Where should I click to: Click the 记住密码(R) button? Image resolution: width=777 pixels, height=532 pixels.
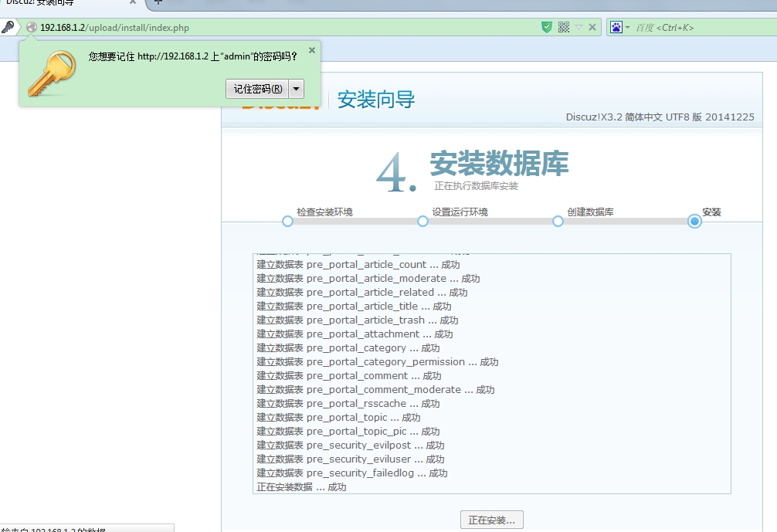click(258, 89)
